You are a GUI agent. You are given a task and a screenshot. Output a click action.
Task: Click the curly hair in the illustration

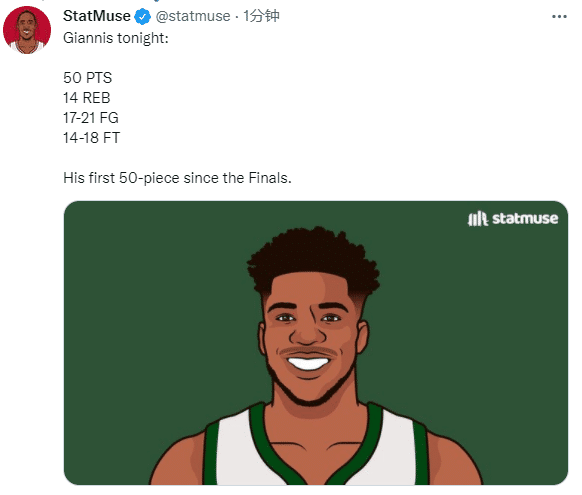314,260
